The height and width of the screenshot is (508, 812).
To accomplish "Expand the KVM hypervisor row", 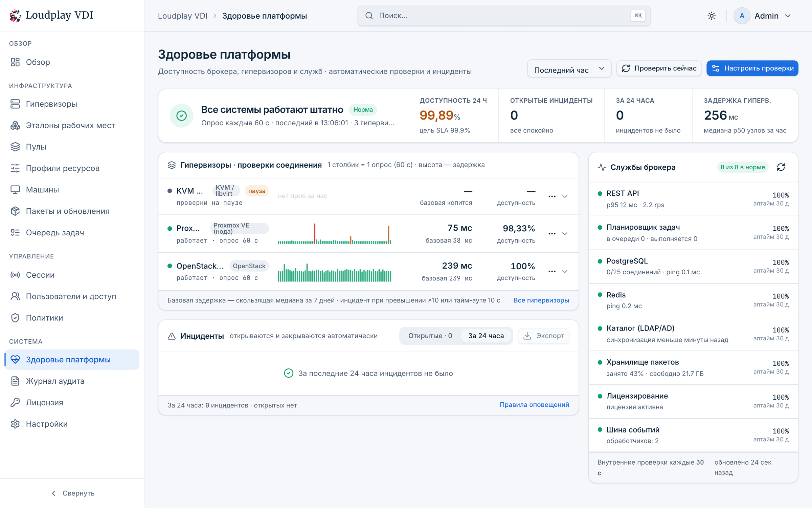I will [x=565, y=196].
